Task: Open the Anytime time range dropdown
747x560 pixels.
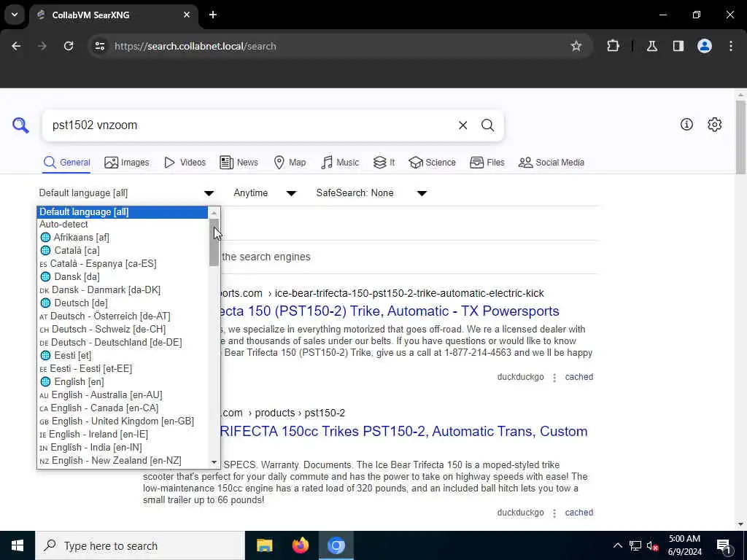Action: [265, 192]
